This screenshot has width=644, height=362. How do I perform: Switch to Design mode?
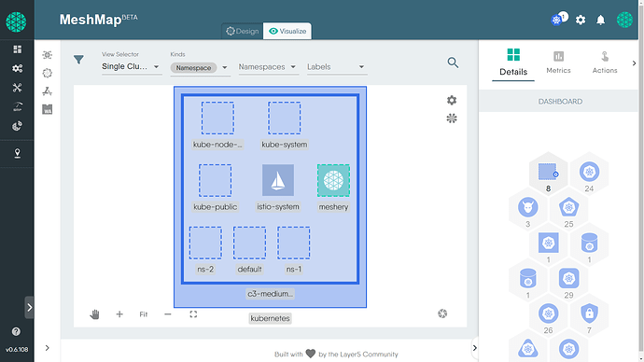243,31
